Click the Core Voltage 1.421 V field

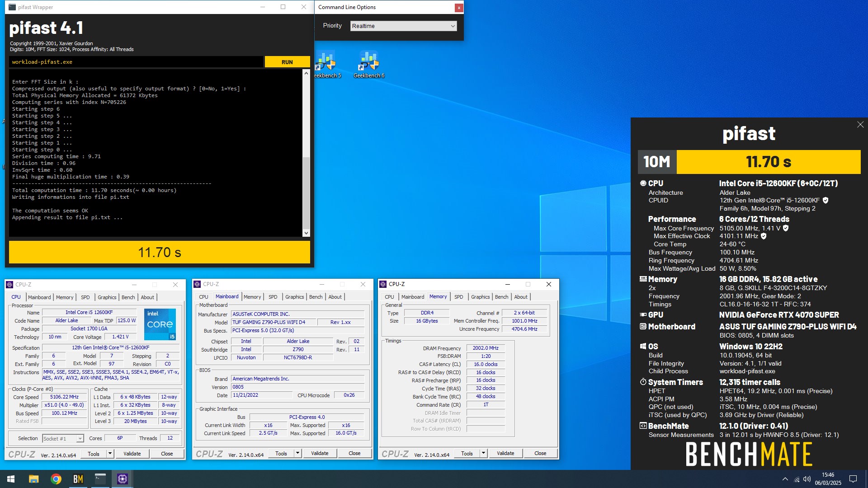pyautogui.click(x=121, y=337)
